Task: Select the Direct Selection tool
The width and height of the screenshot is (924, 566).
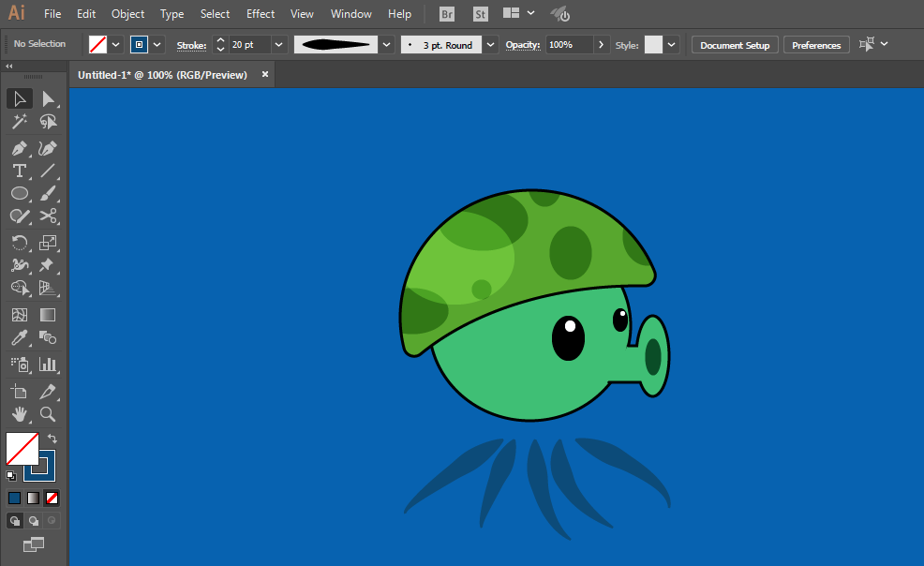Action: pos(48,98)
